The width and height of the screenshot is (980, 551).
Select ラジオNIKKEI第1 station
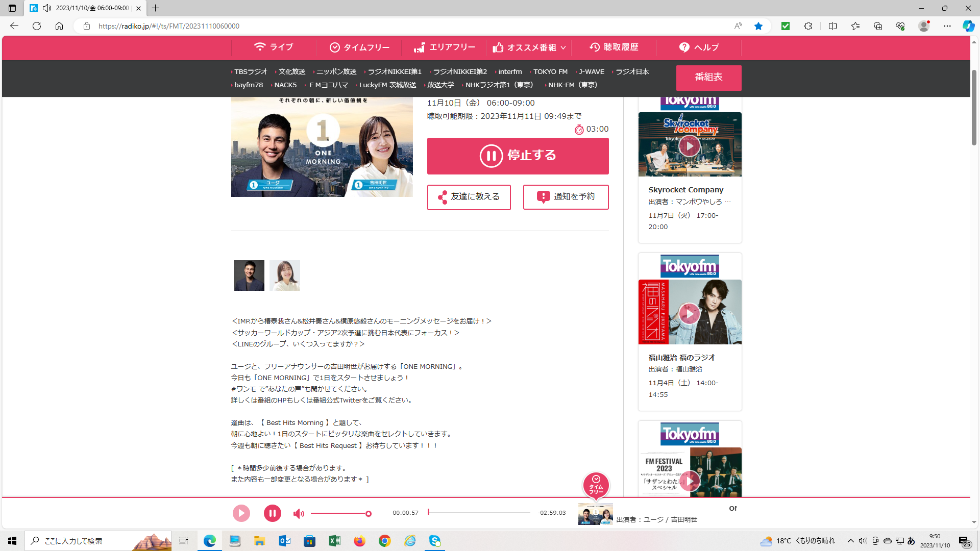pos(394,72)
